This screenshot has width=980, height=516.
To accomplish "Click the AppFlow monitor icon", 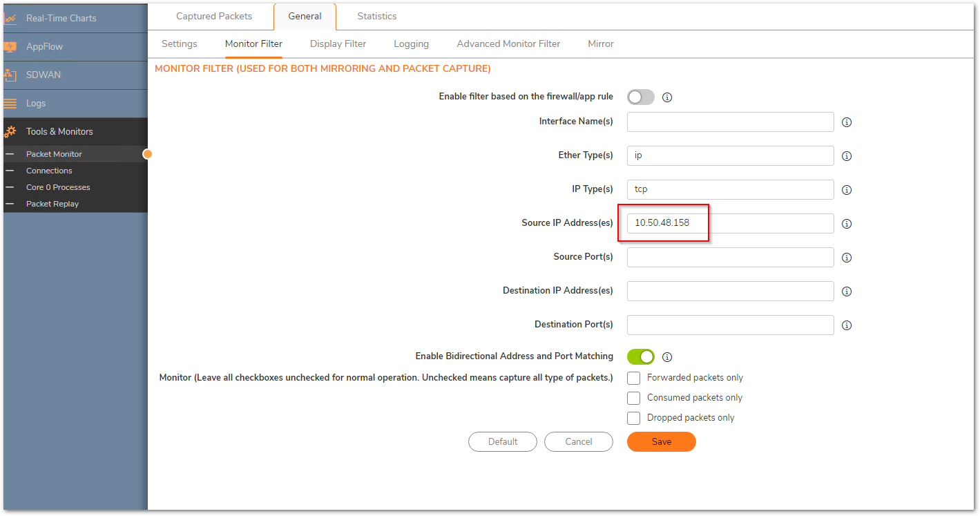I will 10,47.
